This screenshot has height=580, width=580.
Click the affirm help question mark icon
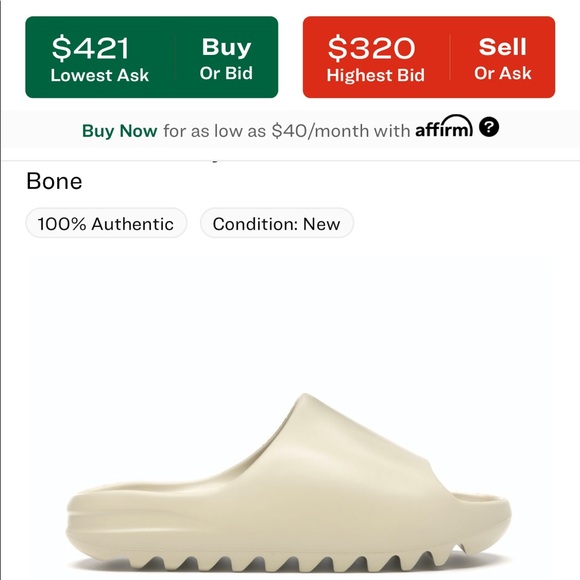[489, 127]
